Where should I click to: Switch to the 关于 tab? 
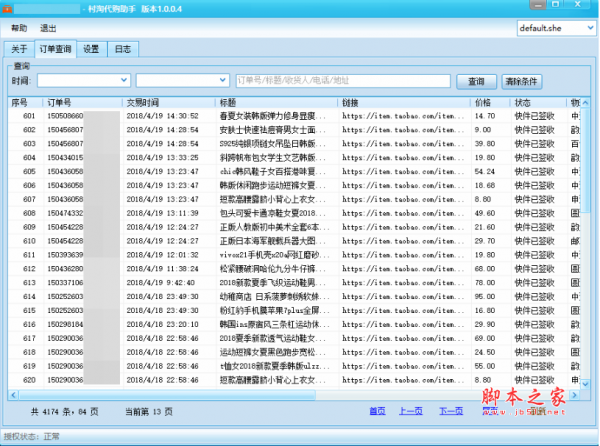18,48
